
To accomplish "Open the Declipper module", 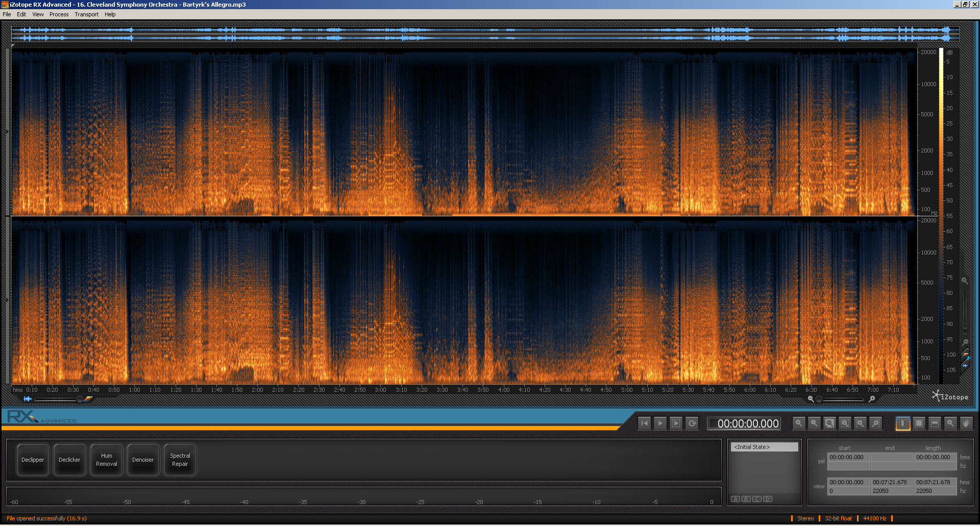I will [33, 460].
